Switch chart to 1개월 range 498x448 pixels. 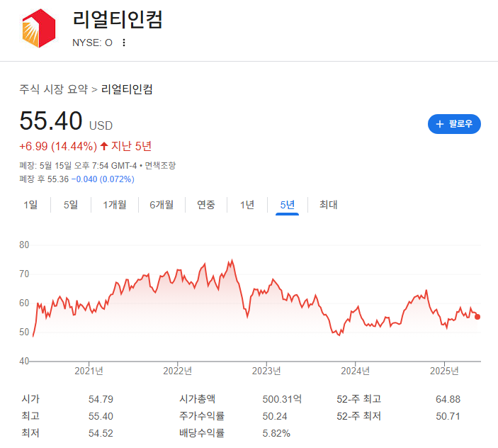[x=115, y=205]
